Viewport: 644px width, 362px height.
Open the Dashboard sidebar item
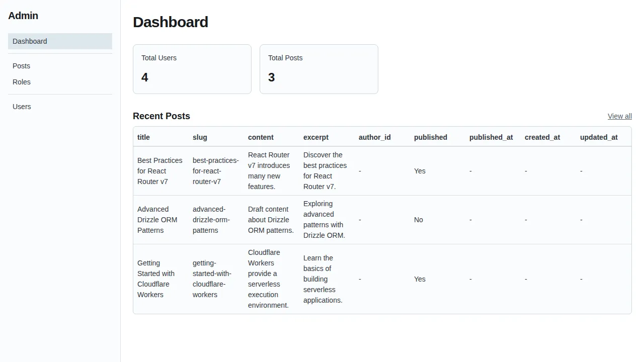(29, 41)
